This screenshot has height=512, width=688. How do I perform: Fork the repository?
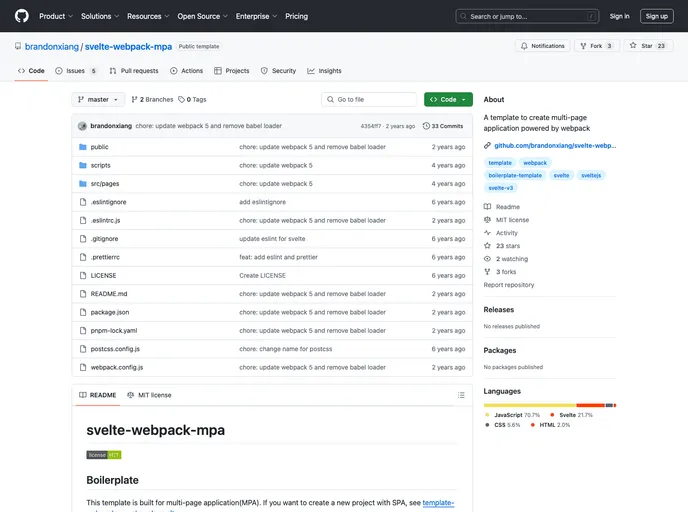(x=596, y=46)
